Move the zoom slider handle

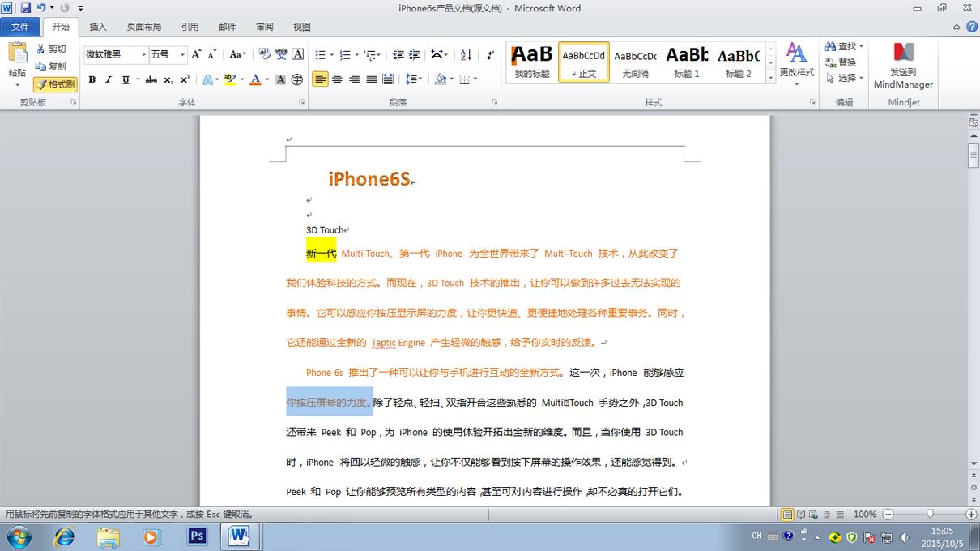tap(930, 514)
